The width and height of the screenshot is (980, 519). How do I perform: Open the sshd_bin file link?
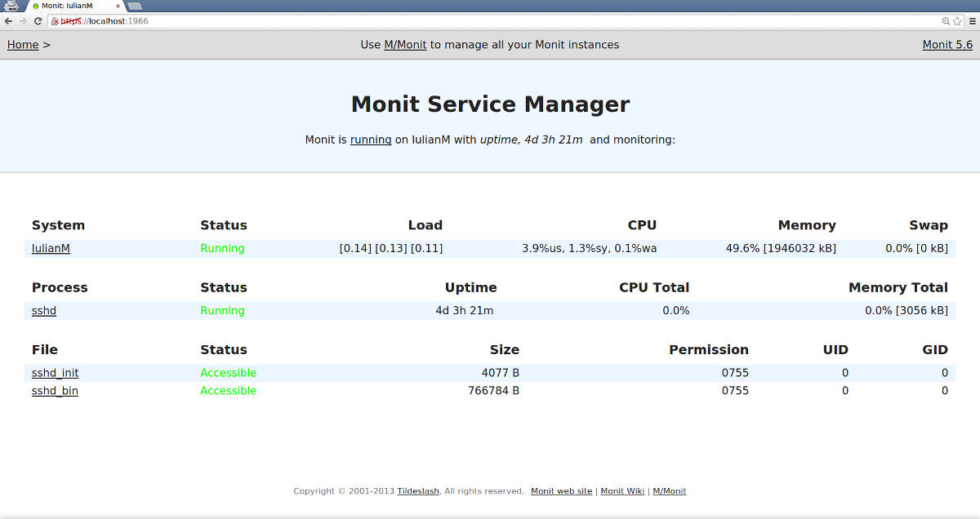pyautogui.click(x=55, y=391)
